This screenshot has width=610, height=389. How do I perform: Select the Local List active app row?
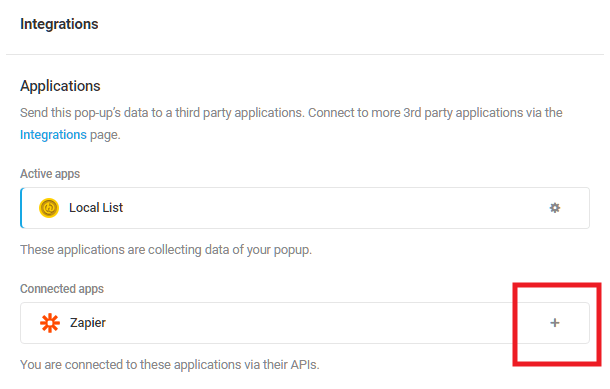click(305, 208)
